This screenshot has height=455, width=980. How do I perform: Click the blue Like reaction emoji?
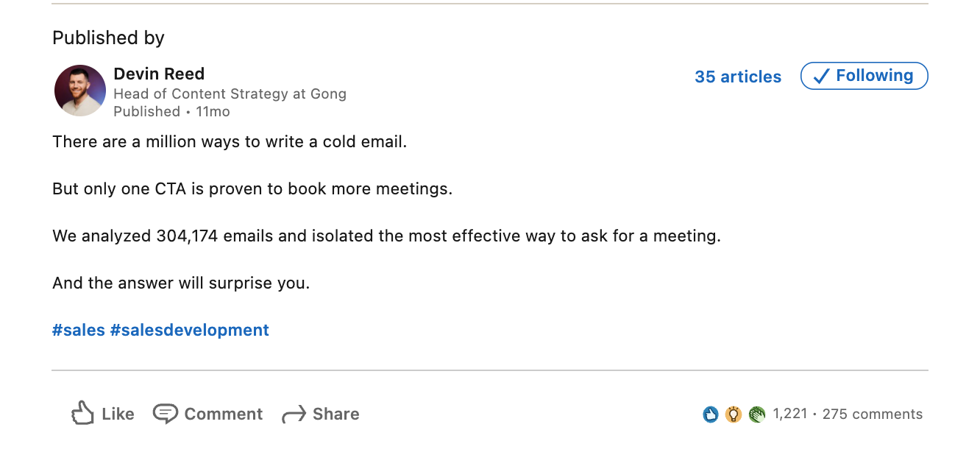[x=710, y=415]
